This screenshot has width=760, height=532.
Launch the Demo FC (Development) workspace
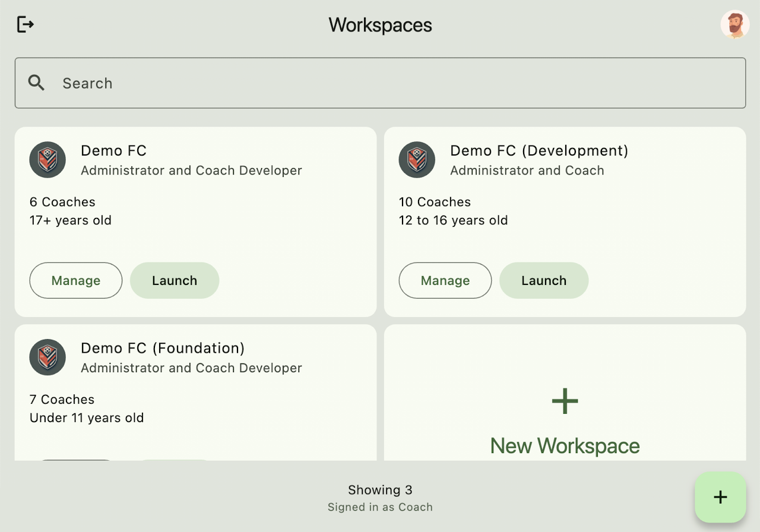coord(544,280)
